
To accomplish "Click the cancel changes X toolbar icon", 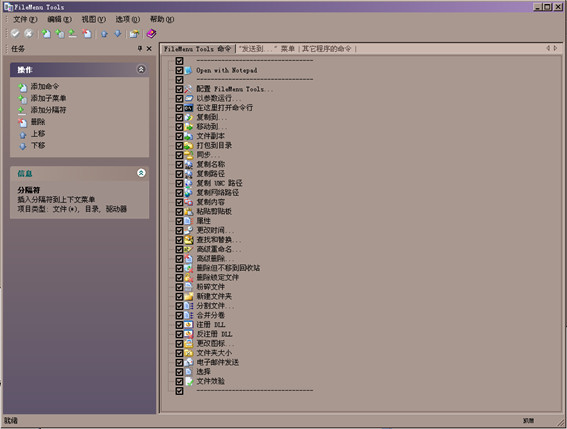I will click(x=28, y=34).
